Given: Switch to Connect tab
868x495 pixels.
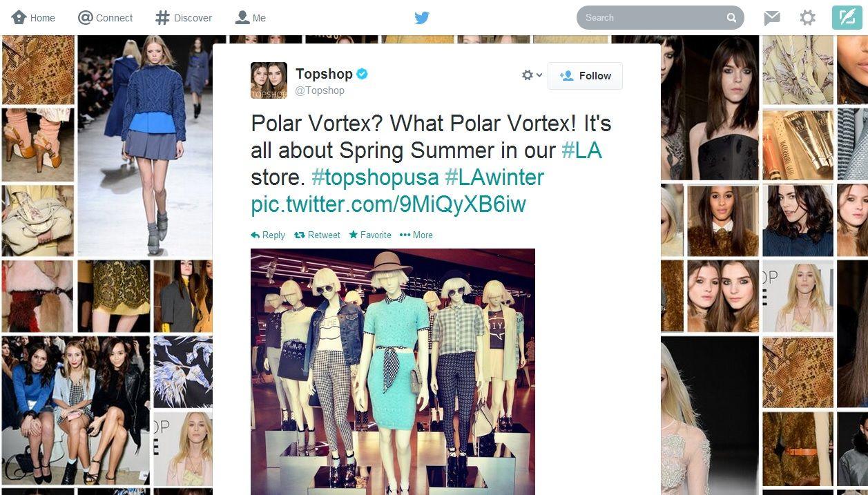Looking at the screenshot, I should coord(106,18).
